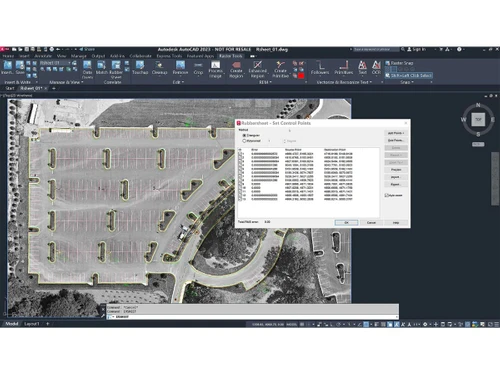Screen dimensions: 500x375
Task: Select the Touchup tool
Action: coord(140,68)
